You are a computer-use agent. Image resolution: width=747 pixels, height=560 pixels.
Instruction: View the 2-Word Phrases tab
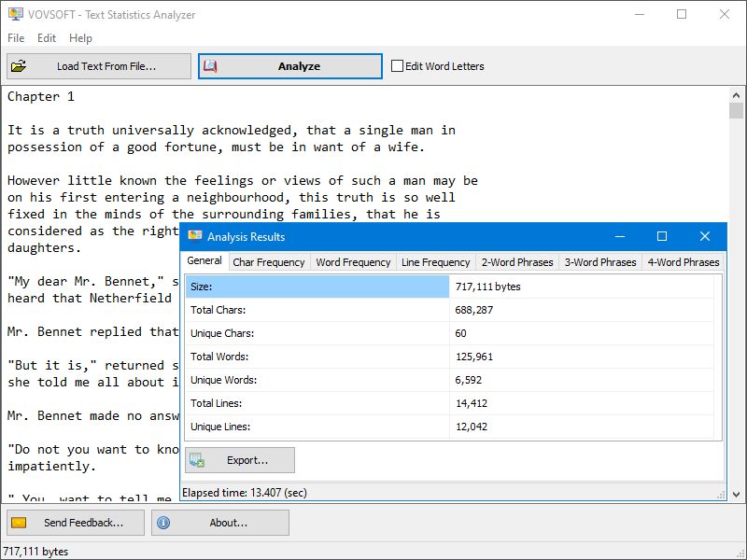517,262
